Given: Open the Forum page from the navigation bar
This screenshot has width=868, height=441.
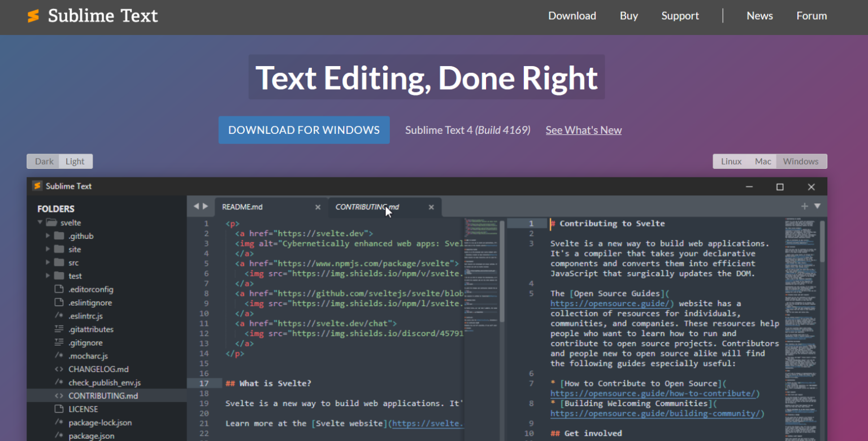Looking at the screenshot, I should [811, 16].
